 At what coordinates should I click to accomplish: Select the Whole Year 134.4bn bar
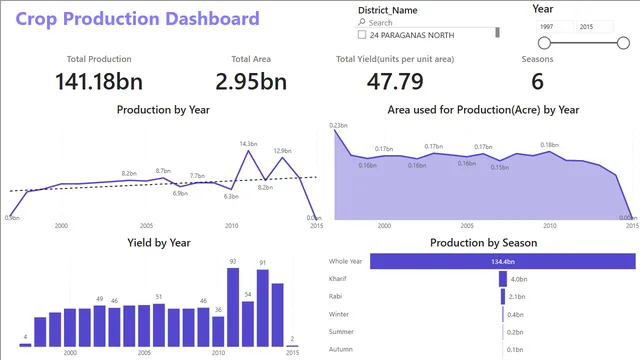502,261
